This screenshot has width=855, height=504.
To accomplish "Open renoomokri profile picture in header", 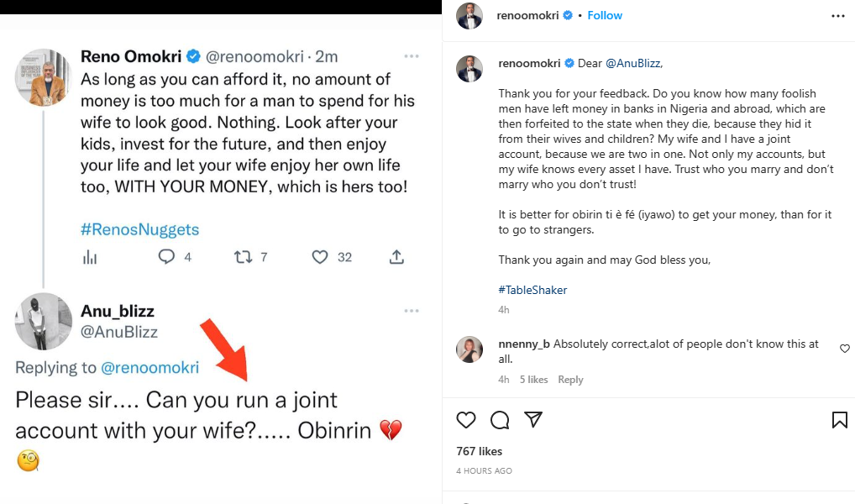I will [469, 16].
